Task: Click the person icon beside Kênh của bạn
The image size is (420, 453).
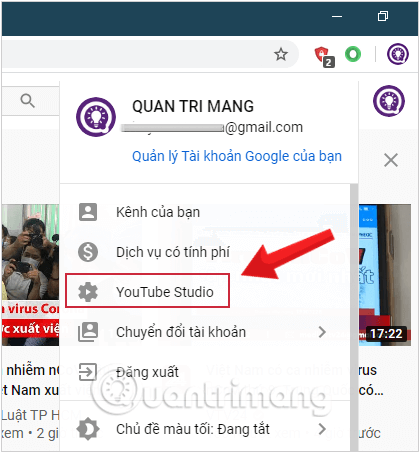Action: tap(88, 212)
